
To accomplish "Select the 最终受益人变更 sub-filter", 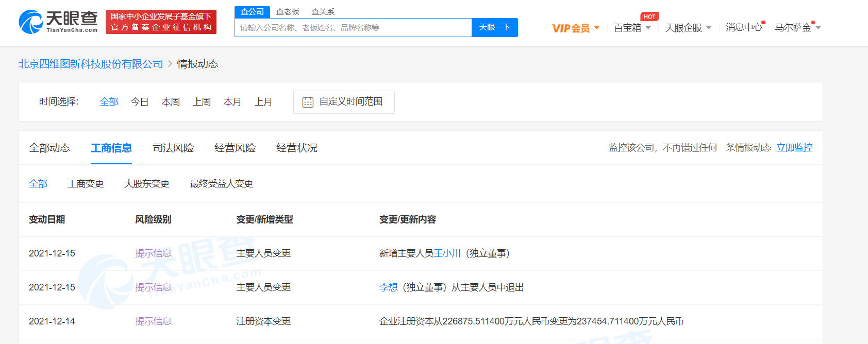I will click(x=222, y=184).
